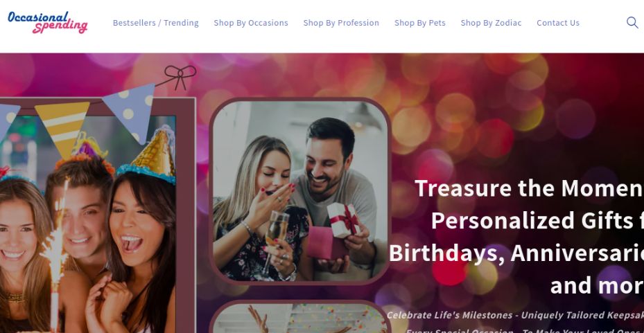Open Shop By Occasions menu
The height and width of the screenshot is (333, 644).
(251, 23)
